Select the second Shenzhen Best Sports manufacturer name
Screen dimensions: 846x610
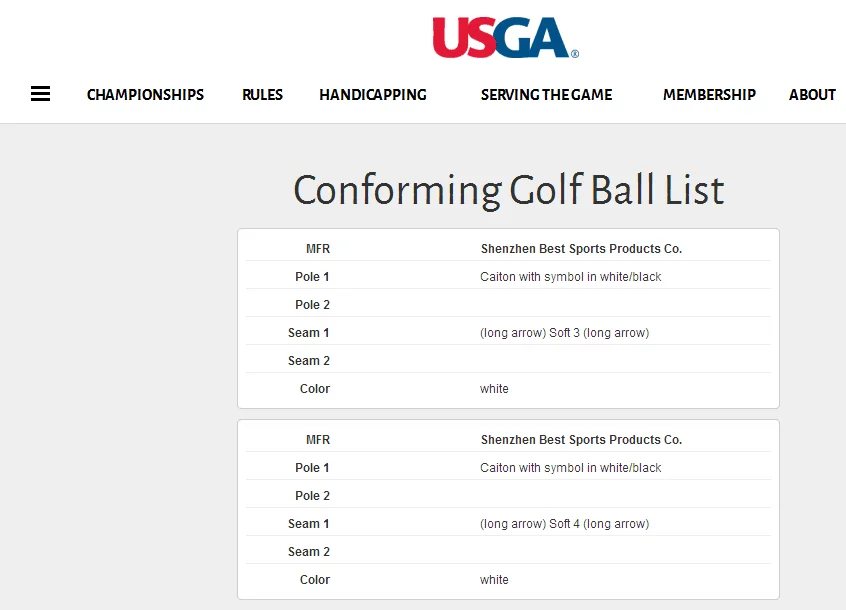click(581, 440)
